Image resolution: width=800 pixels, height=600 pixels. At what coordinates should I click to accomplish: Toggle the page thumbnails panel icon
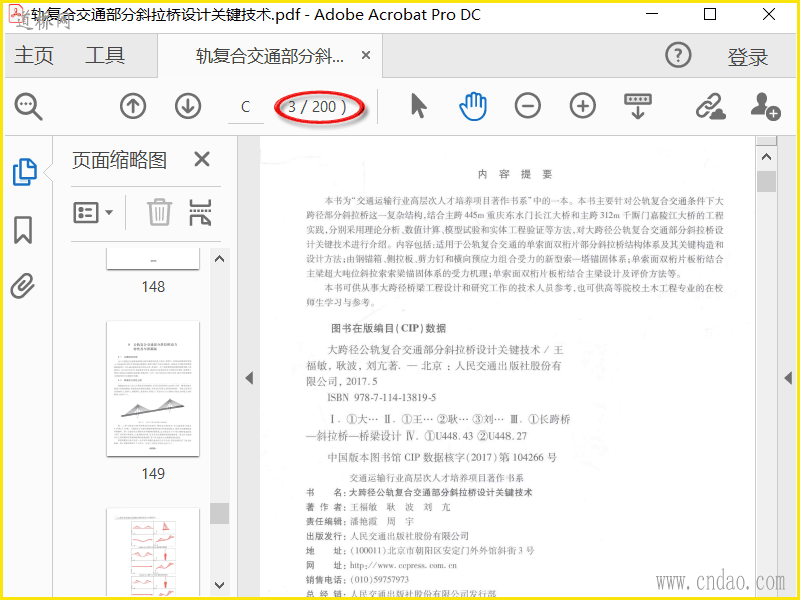pyautogui.click(x=24, y=172)
